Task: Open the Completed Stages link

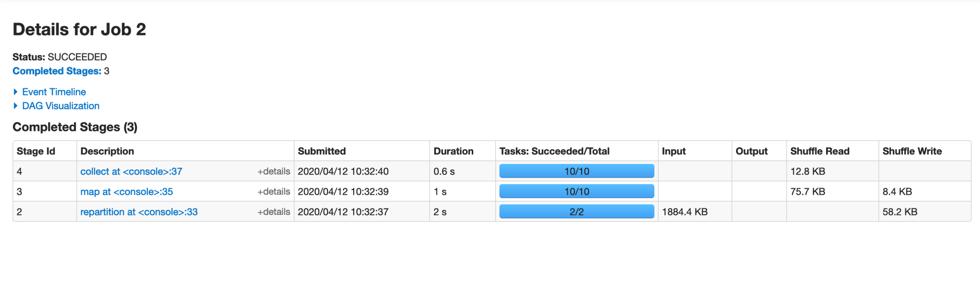Action: click(x=57, y=71)
